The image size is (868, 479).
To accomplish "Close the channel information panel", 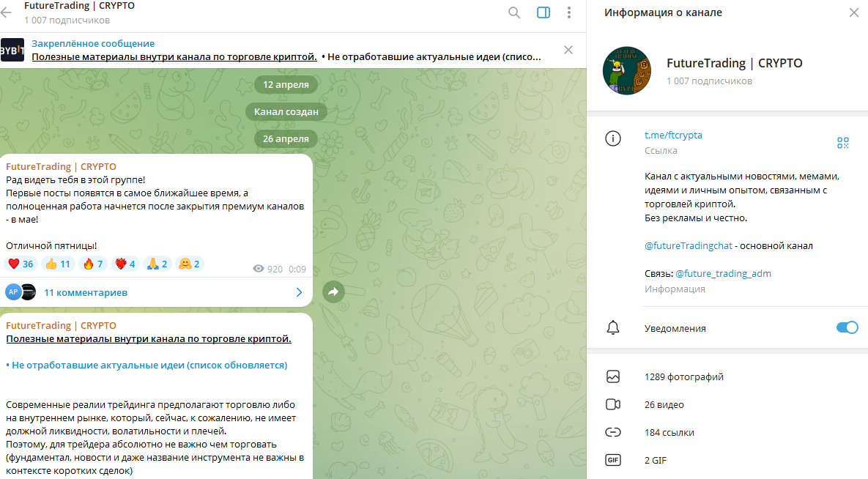I will (853, 12).
